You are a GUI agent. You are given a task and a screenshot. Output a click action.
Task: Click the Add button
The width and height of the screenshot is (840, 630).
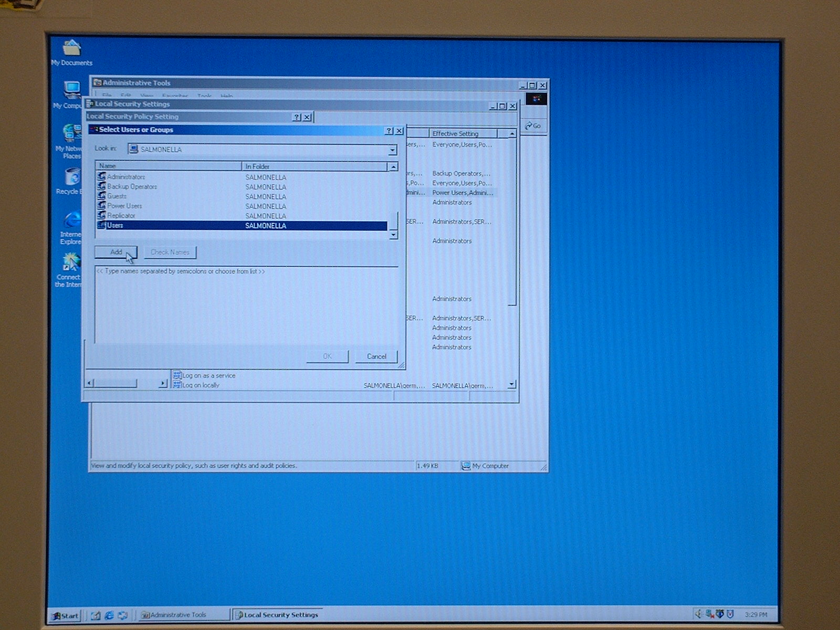coord(116,253)
